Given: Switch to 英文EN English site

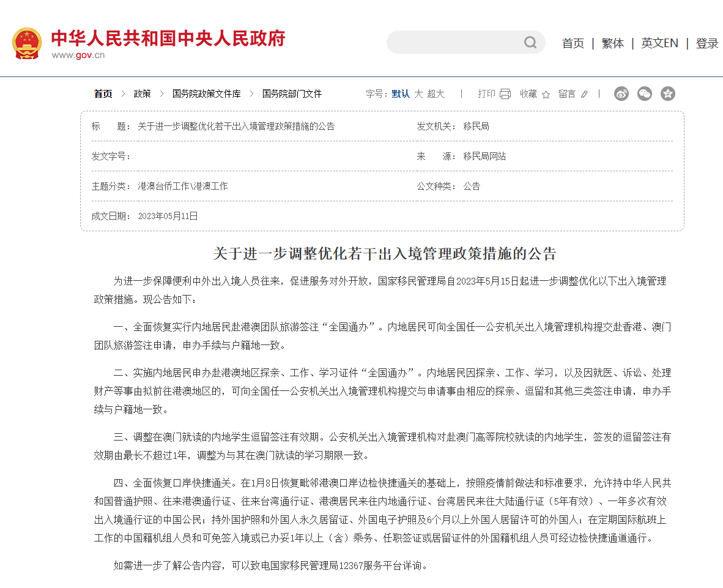Looking at the screenshot, I should (659, 43).
